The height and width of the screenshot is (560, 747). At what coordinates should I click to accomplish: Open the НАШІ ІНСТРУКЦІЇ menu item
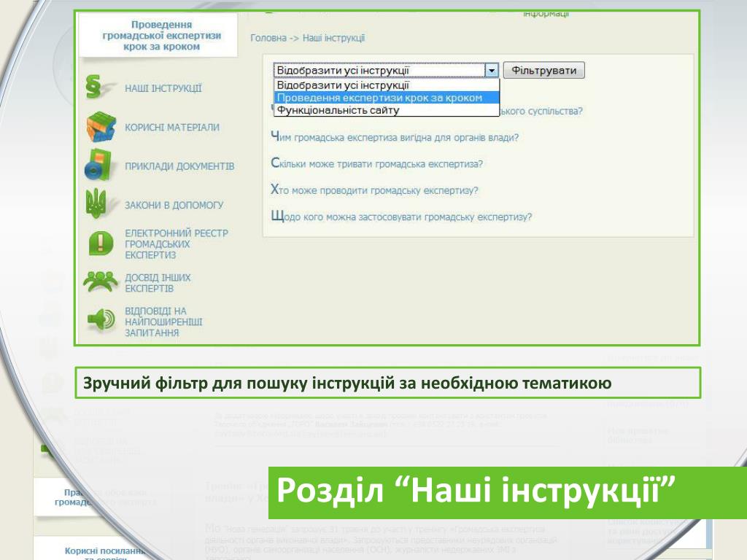click(x=163, y=88)
